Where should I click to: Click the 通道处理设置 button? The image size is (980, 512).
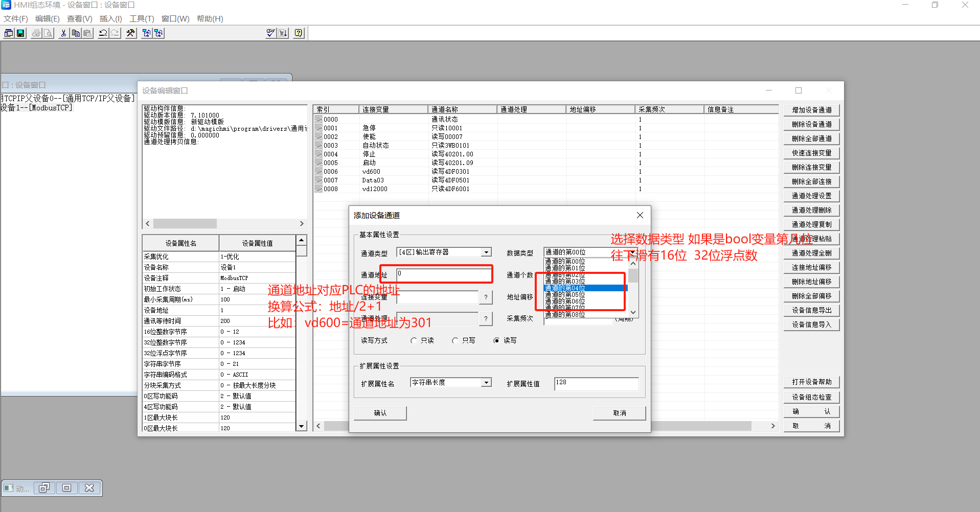click(x=812, y=196)
